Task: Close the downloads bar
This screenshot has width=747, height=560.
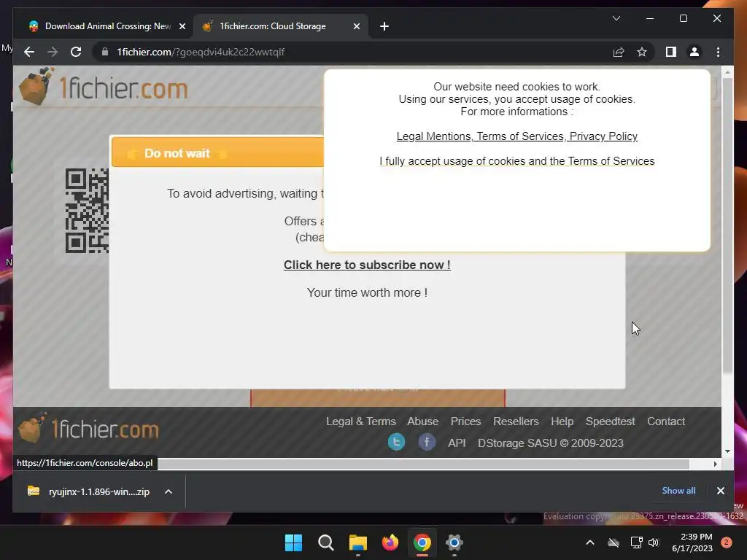Action: point(720,491)
